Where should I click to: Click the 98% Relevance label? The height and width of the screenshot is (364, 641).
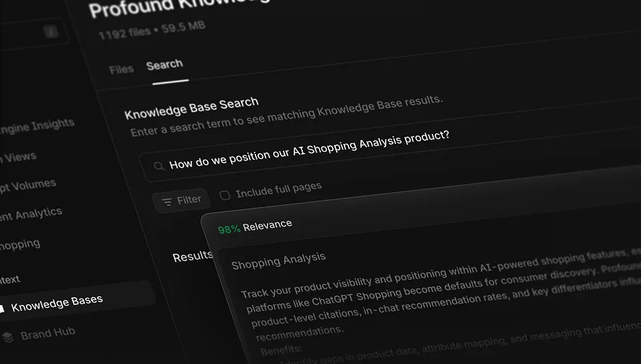tap(255, 226)
